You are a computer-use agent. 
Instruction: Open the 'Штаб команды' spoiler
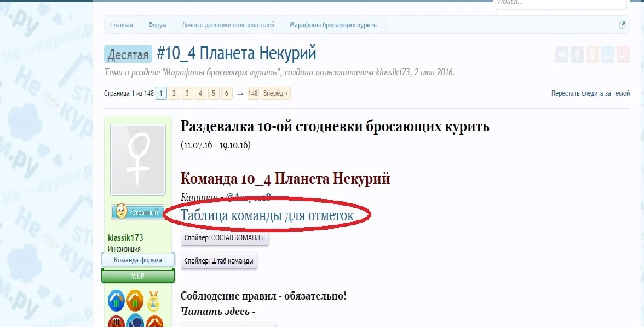coord(219,261)
